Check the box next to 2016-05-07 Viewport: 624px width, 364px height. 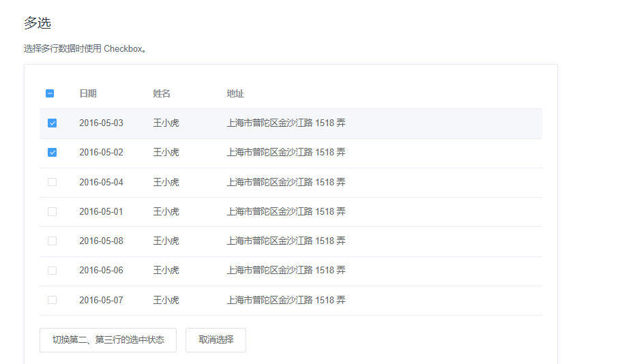[x=52, y=300]
